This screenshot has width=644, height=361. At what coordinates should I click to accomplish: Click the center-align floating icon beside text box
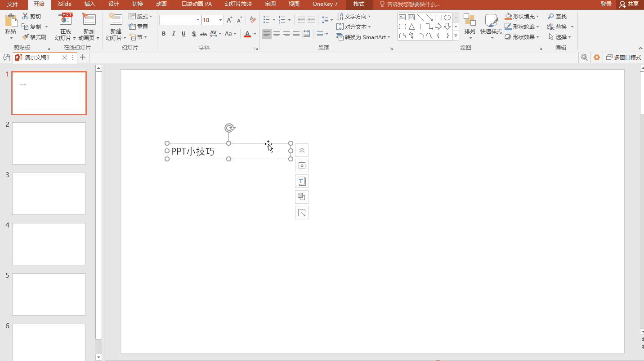(x=302, y=166)
